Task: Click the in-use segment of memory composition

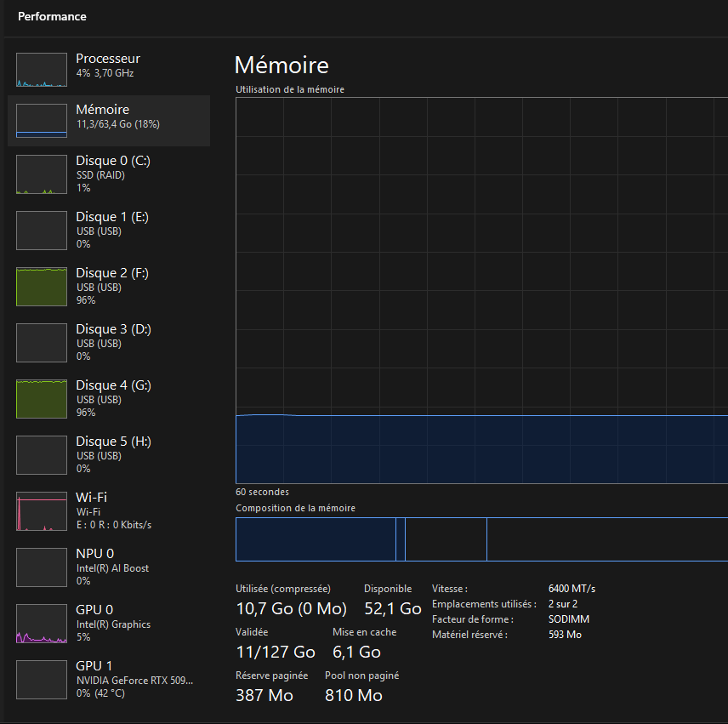Action: [x=316, y=539]
